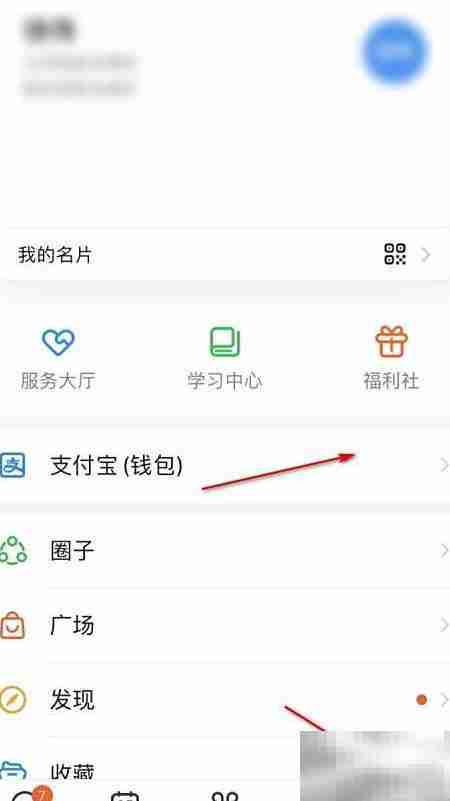Open the 广场 row chevron

coord(444,625)
